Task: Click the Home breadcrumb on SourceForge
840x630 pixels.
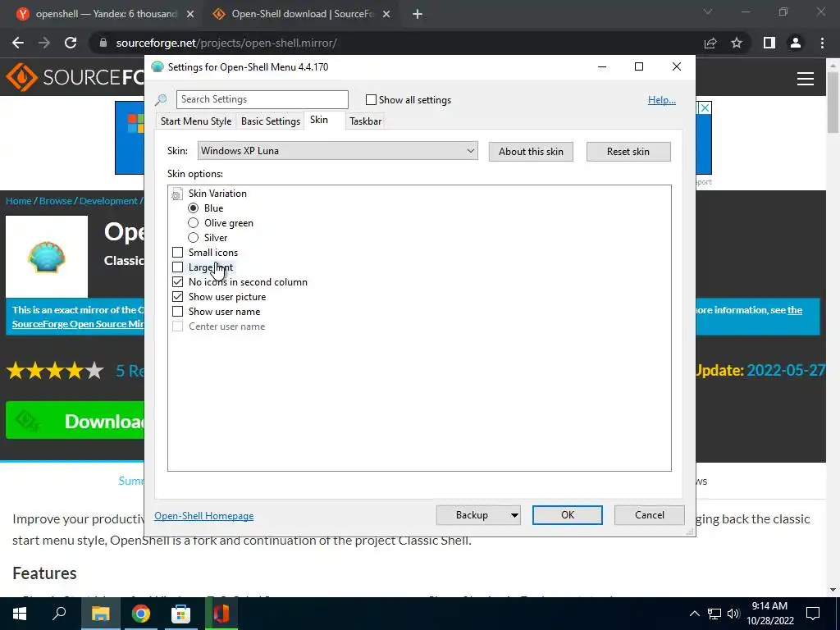Action: pyautogui.click(x=19, y=201)
